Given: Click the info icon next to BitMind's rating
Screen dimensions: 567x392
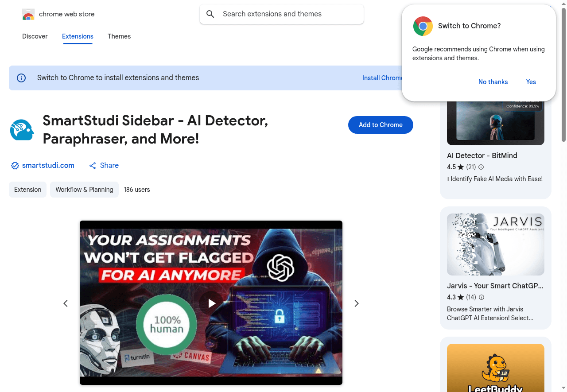Looking at the screenshot, I should tap(481, 167).
